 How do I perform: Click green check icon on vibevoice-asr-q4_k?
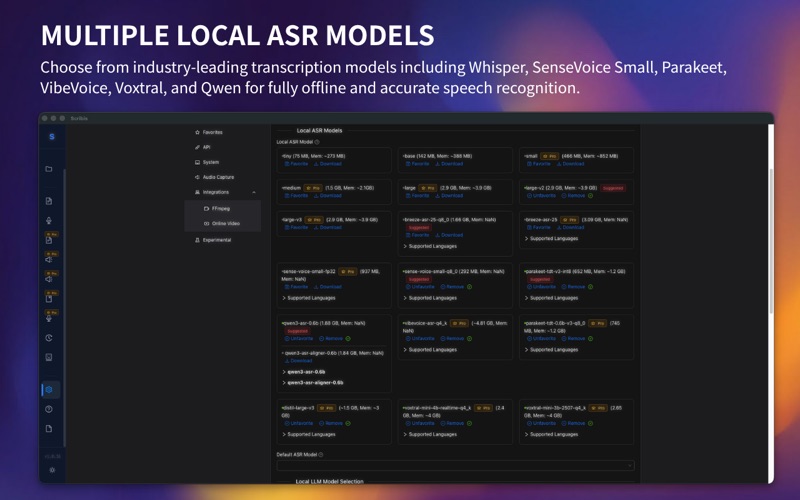pyautogui.click(x=469, y=339)
